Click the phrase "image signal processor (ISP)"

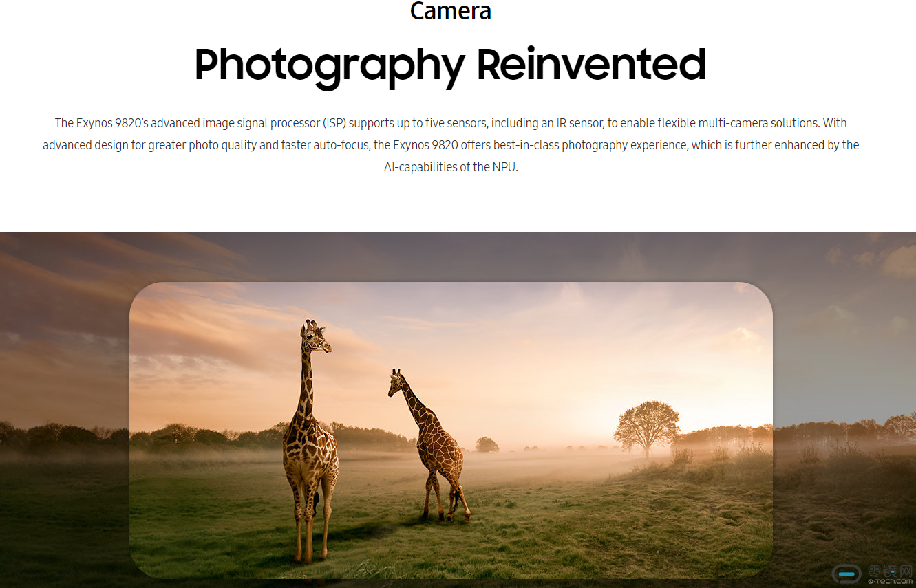274,123
